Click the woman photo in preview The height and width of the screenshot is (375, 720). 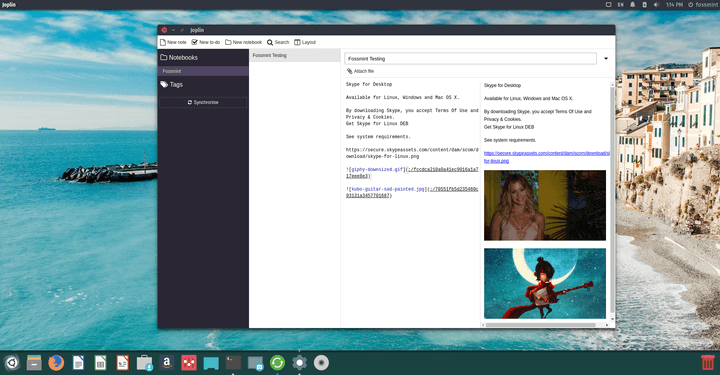coord(545,205)
